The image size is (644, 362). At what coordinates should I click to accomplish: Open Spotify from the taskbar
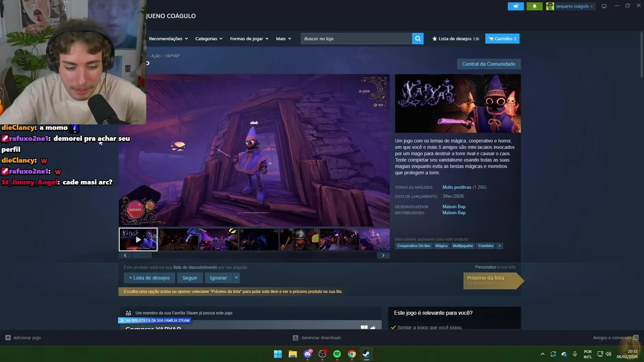click(x=337, y=354)
